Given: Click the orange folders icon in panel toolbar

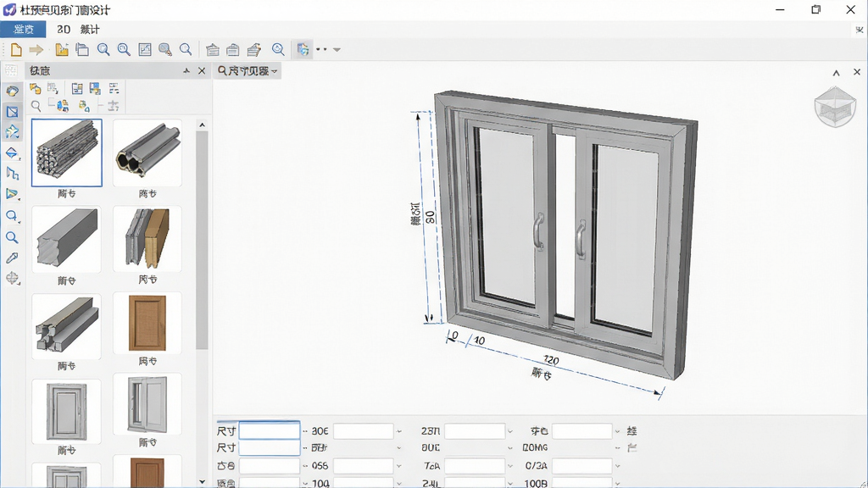Looking at the screenshot, I should pos(36,88).
